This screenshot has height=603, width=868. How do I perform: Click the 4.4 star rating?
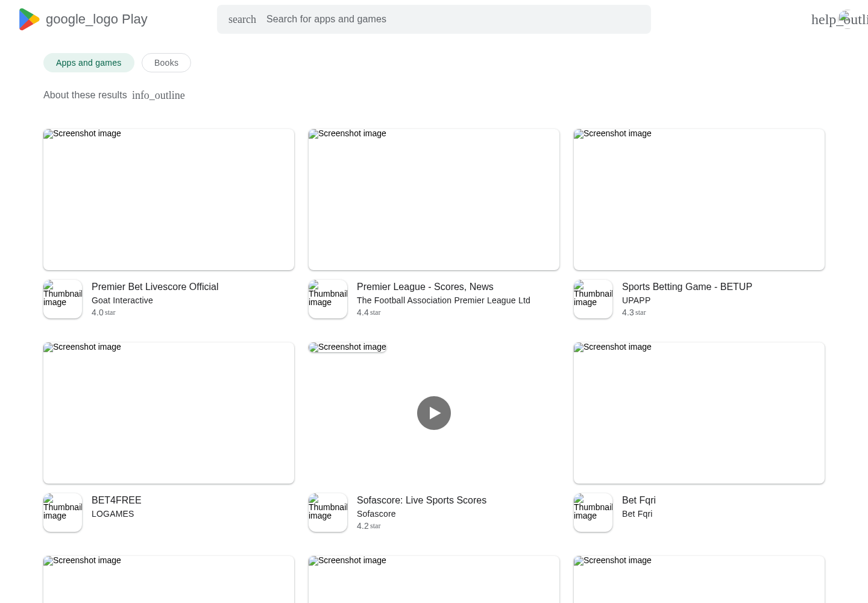click(369, 312)
